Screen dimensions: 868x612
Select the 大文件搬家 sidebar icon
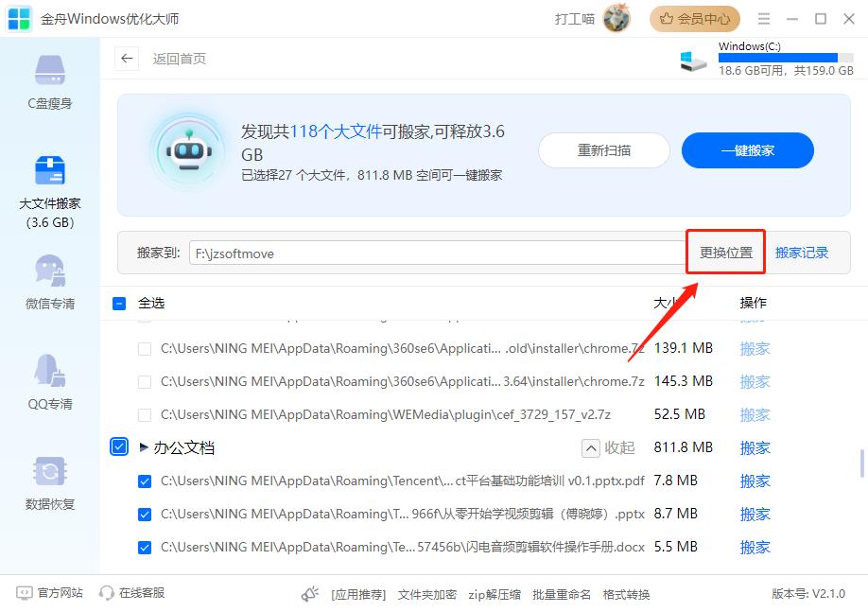(x=48, y=175)
